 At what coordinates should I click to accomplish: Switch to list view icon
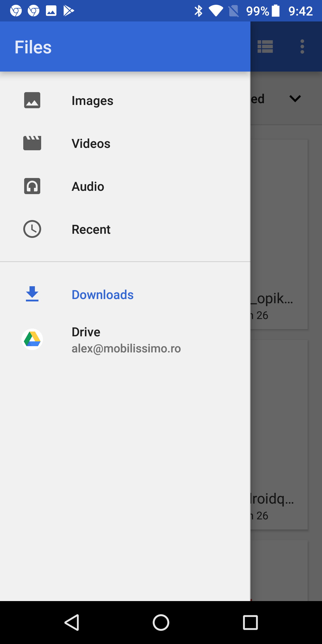pos(265,47)
